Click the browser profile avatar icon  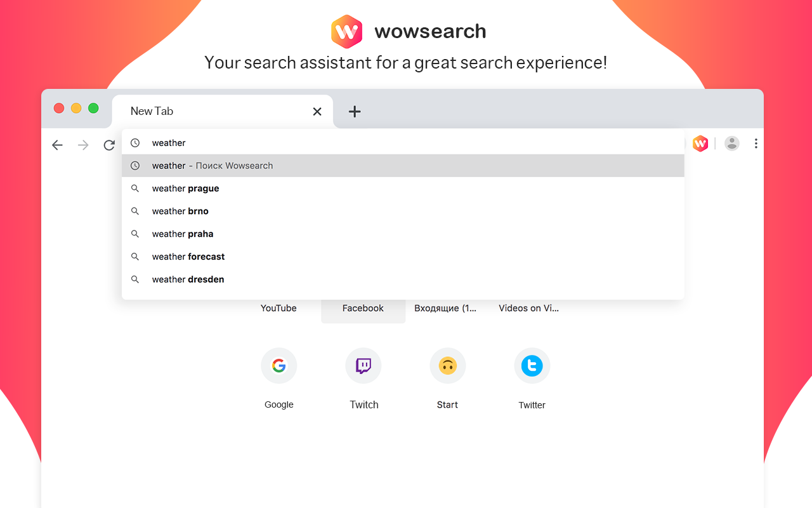click(731, 143)
